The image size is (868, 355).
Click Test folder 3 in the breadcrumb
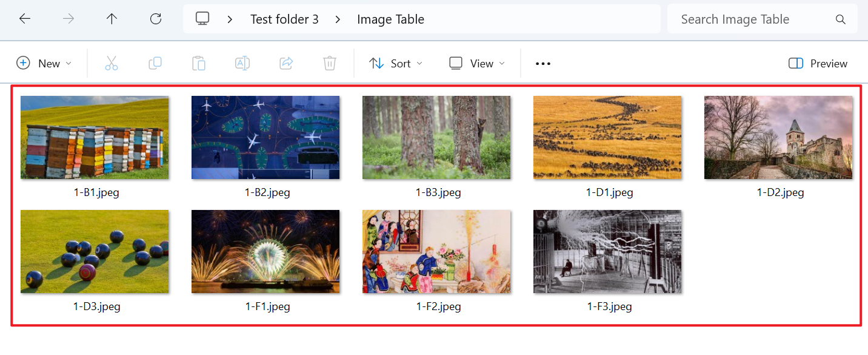[284, 19]
